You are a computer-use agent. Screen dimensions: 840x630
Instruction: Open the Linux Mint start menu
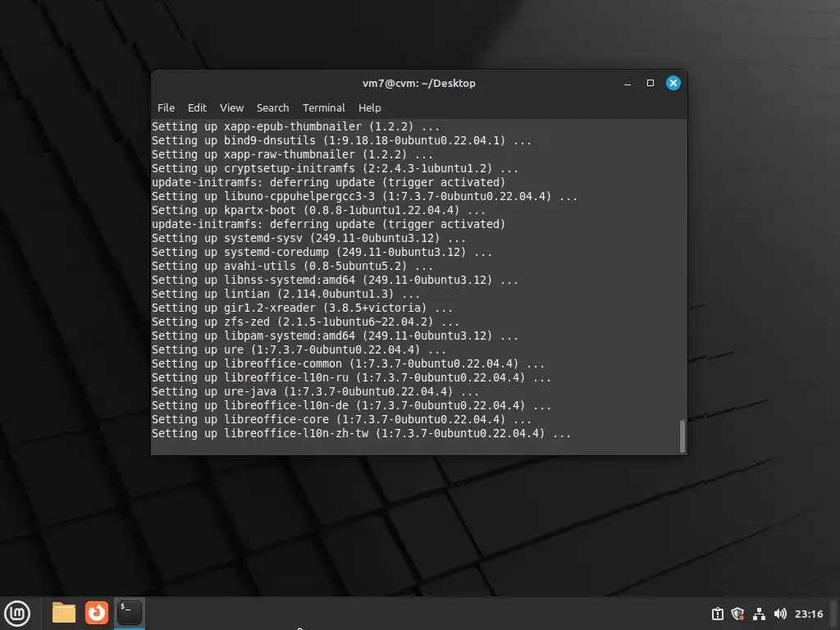coord(17,614)
